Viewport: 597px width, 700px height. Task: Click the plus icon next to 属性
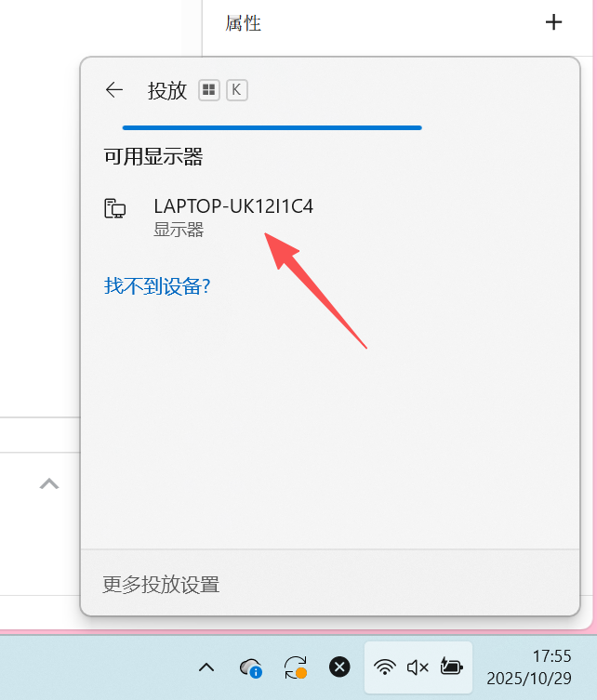point(553,22)
